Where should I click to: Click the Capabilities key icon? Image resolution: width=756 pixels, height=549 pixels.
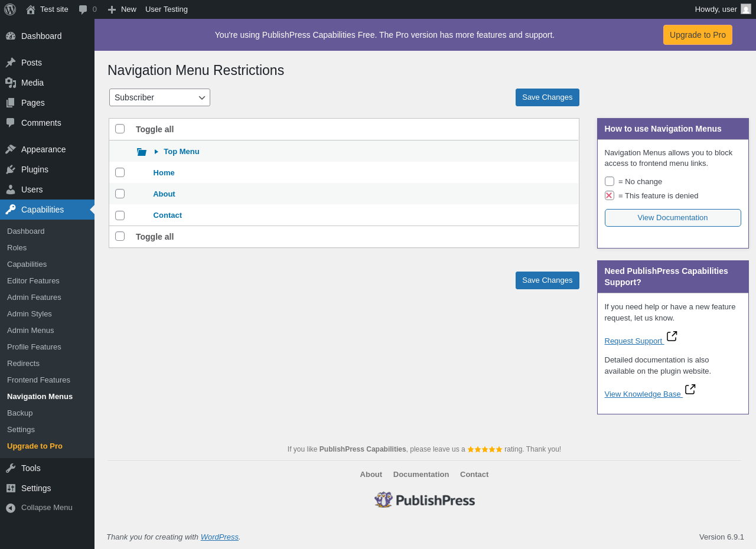tap(11, 210)
